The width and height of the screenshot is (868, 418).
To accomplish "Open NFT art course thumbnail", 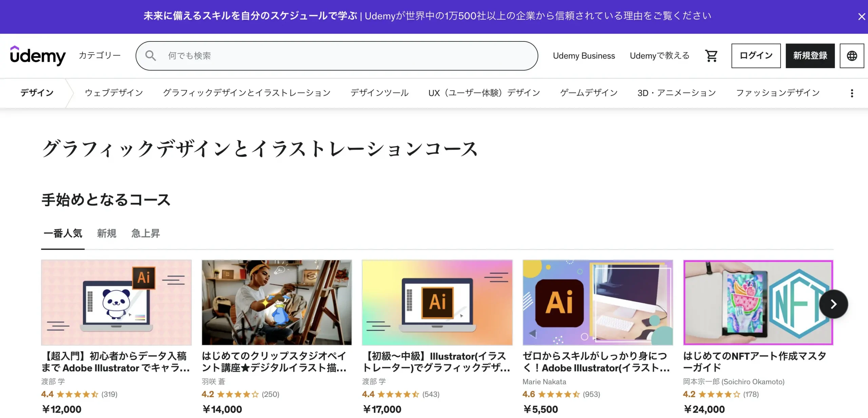I will pos(758,302).
